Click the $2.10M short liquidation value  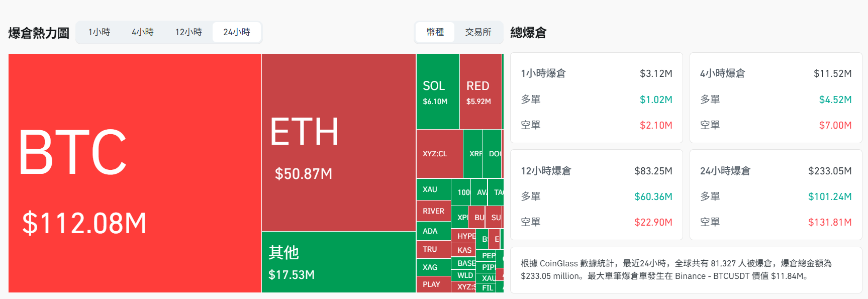pyautogui.click(x=656, y=125)
